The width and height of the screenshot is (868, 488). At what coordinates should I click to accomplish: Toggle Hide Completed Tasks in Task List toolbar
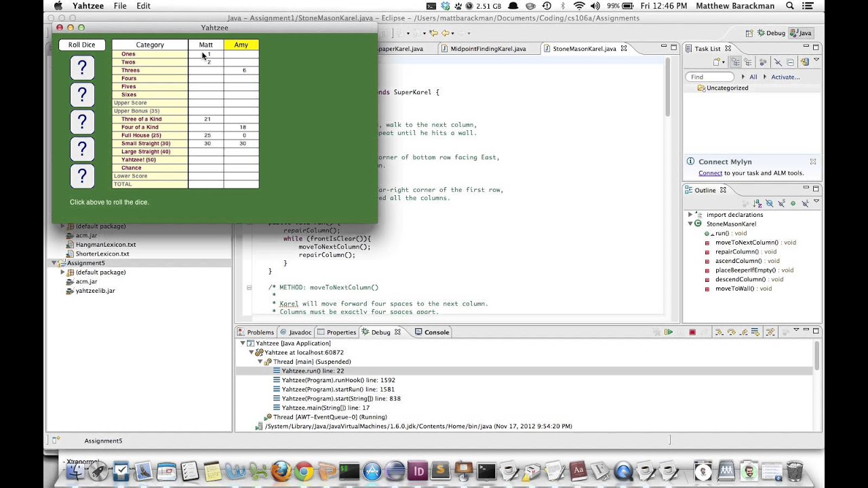(x=778, y=62)
